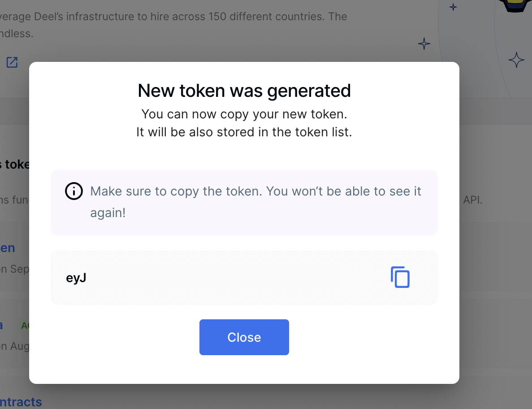The width and height of the screenshot is (532, 409).
Task: Click the Close button in the dialog
Action: tap(244, 337)
